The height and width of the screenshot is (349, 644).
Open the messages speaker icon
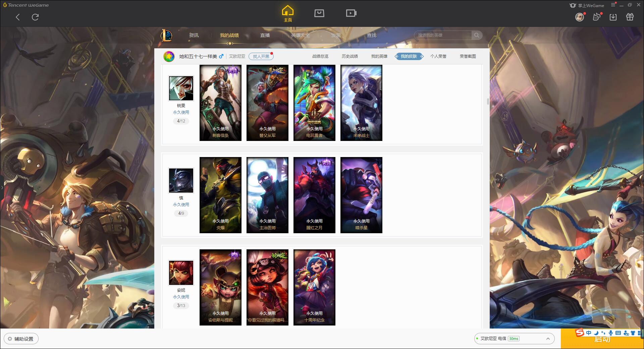pos(596,17)
